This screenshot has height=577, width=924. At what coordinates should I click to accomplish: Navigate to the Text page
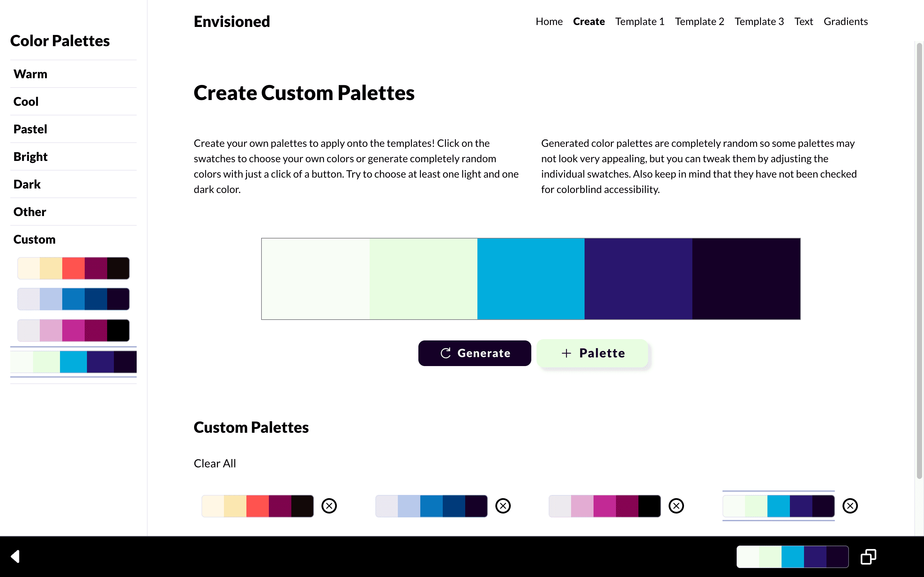tap(804, 21)
